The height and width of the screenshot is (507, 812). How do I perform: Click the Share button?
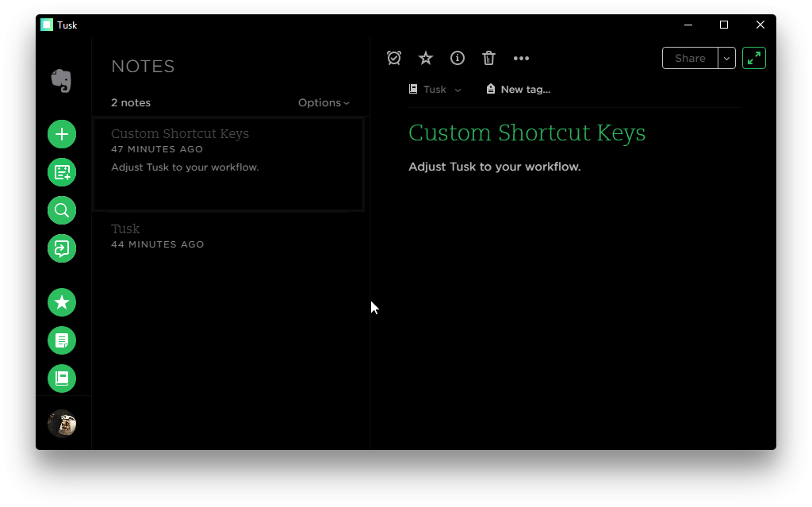pos(691,58)
